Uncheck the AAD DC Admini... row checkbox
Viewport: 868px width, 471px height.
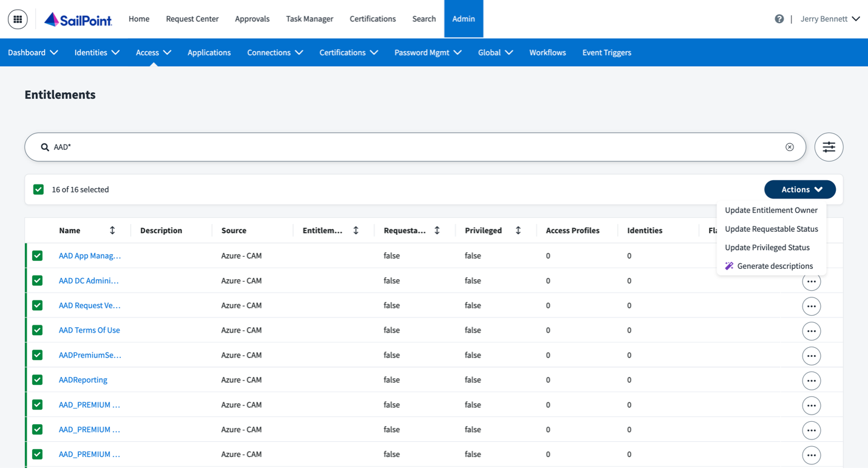pos(37,280)
